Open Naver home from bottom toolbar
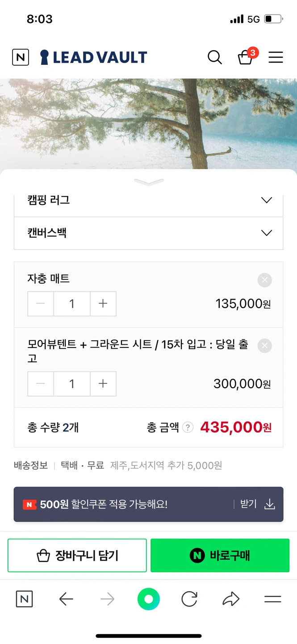This screenshot has height=644, width=297. coord(24,599)
